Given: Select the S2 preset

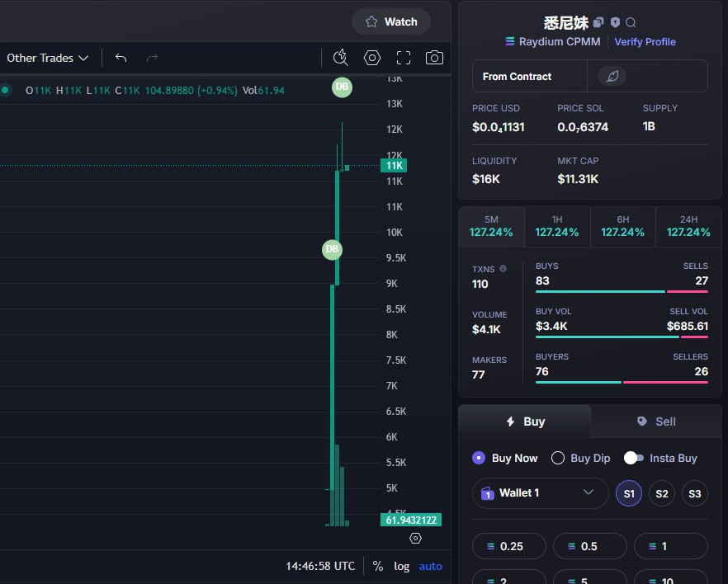Looking at the screenshot, I should 662,493.
